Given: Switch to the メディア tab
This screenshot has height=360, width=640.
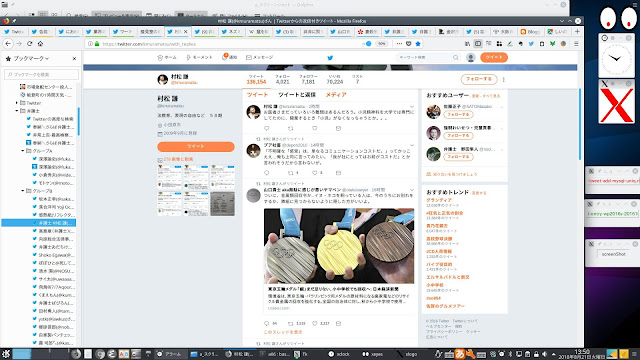Looking at the screenshot, I should 336,95.
